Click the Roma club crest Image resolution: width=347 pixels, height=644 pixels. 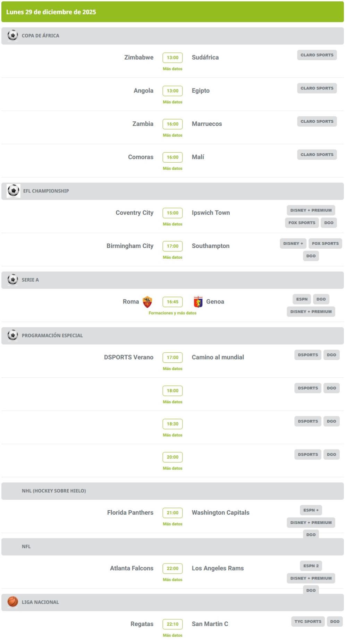[147, 302]
